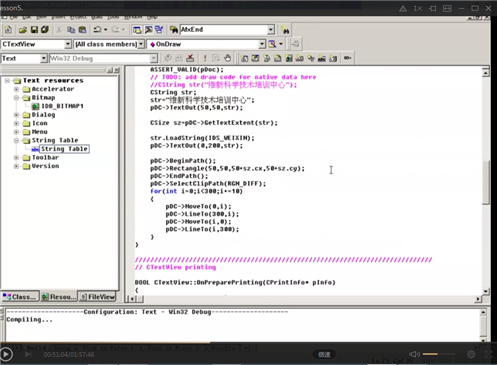The height and width of the screenshot is (365, 497).
Task: Expand the Dialog folder node
Action: (16, 115)
